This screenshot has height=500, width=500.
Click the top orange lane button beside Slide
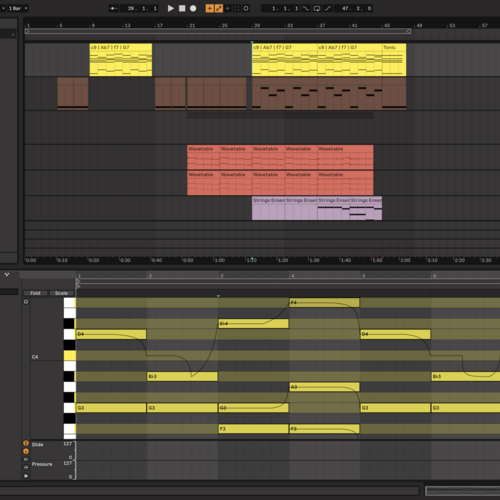[x=26, y=443]
